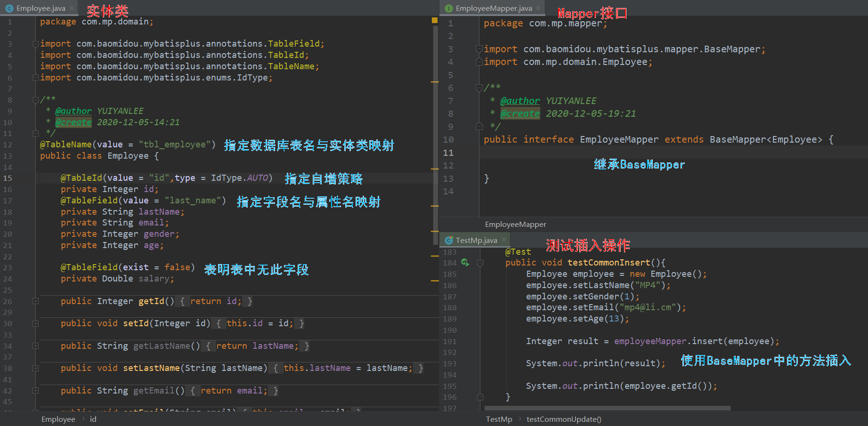Collapse the Javadoc comment in EmployeeMapper.java

pyautogui.click(x=479, y=88)
